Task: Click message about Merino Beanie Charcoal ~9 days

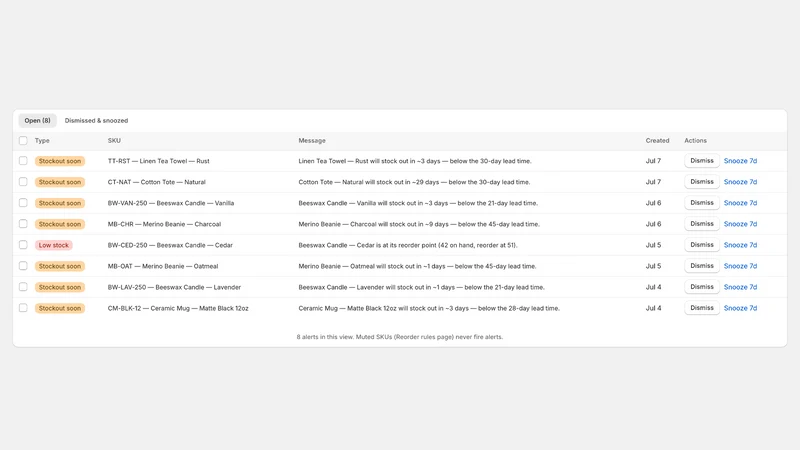Action: point(419,223)
